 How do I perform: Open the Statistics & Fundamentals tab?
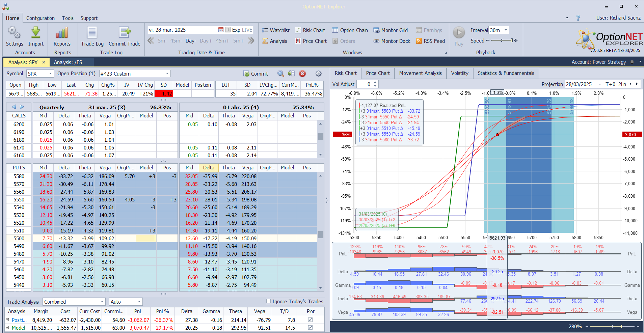[x=506, y=73]
